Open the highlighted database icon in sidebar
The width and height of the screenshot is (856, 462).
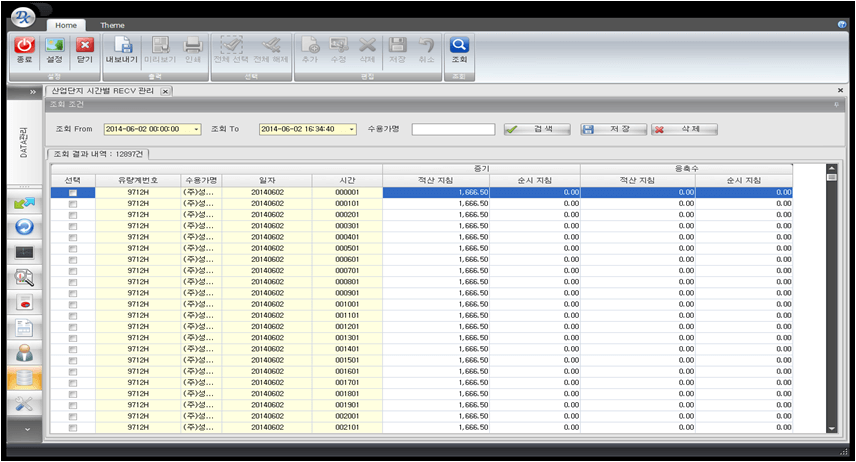tap(25, 379)
